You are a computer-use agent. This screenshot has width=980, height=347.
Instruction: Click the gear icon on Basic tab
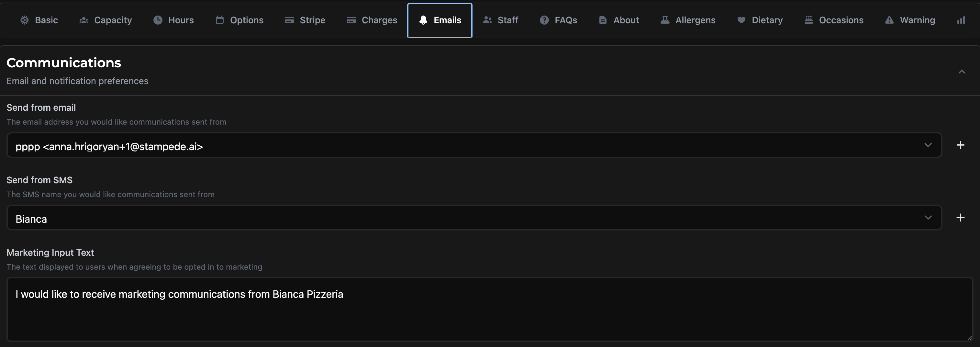coord(24,20)
